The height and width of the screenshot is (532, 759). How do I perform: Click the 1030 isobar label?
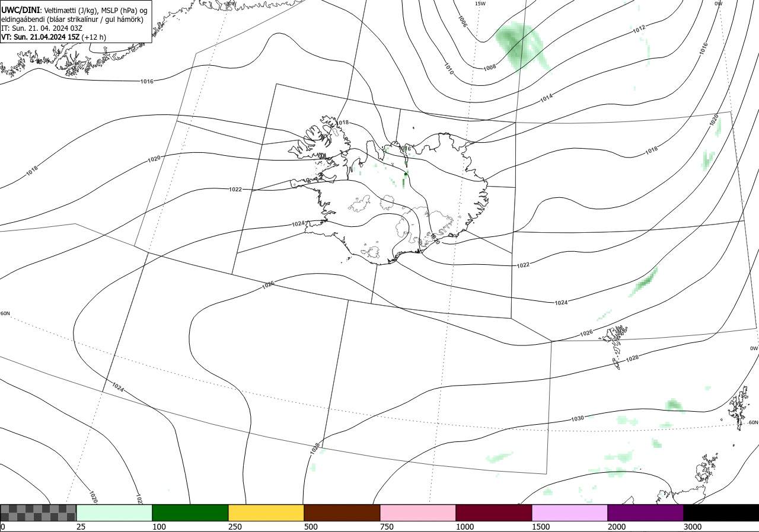[x=578, y=419]
